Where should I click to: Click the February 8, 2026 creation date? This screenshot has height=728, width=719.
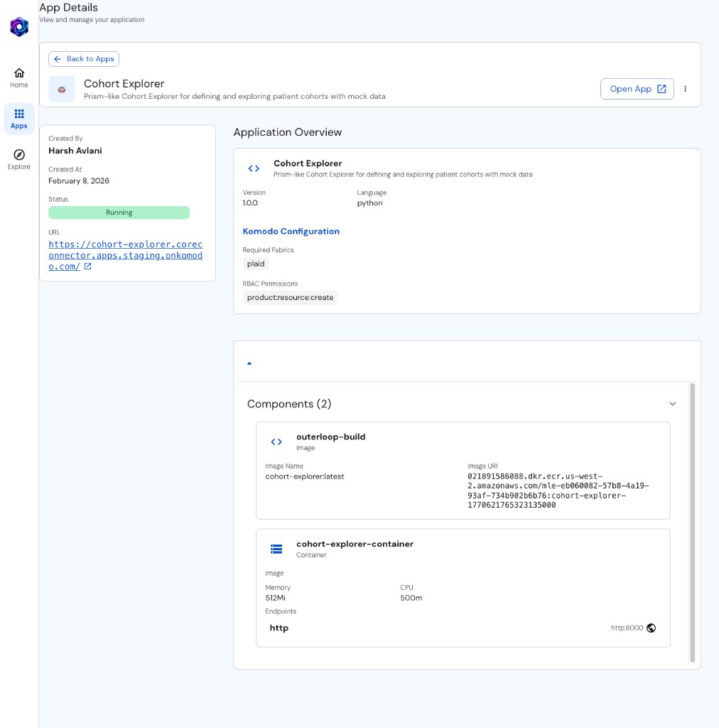pyautogui.click(x=79, y=181)
